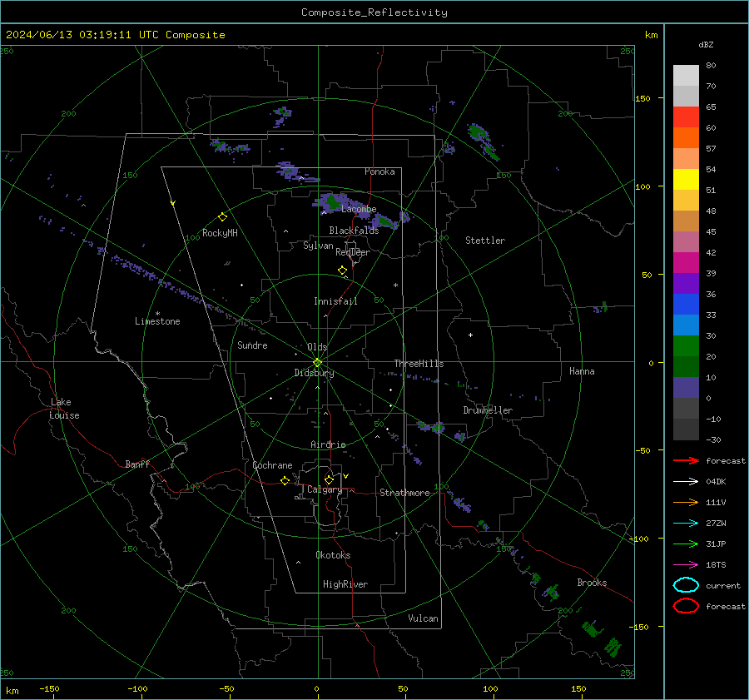Click the Banff label on map
Screen dimensions: 749x700
137,464
